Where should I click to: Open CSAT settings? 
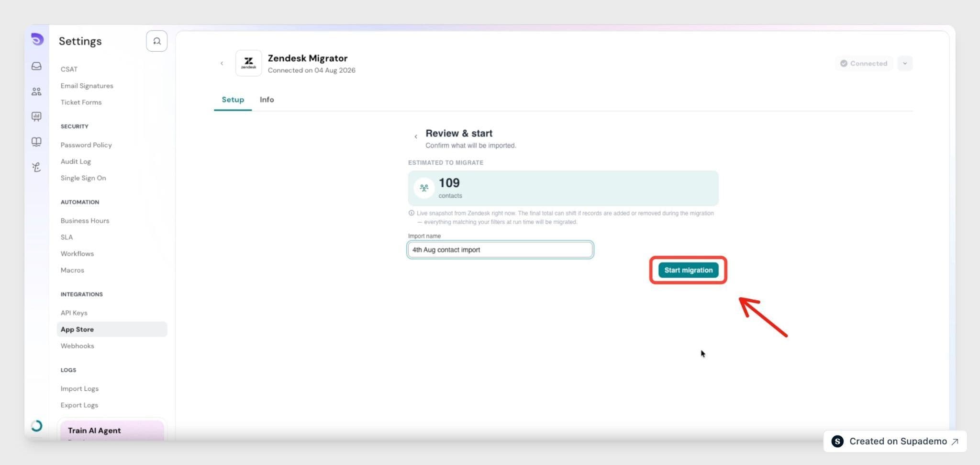click(x=69, y=69)
